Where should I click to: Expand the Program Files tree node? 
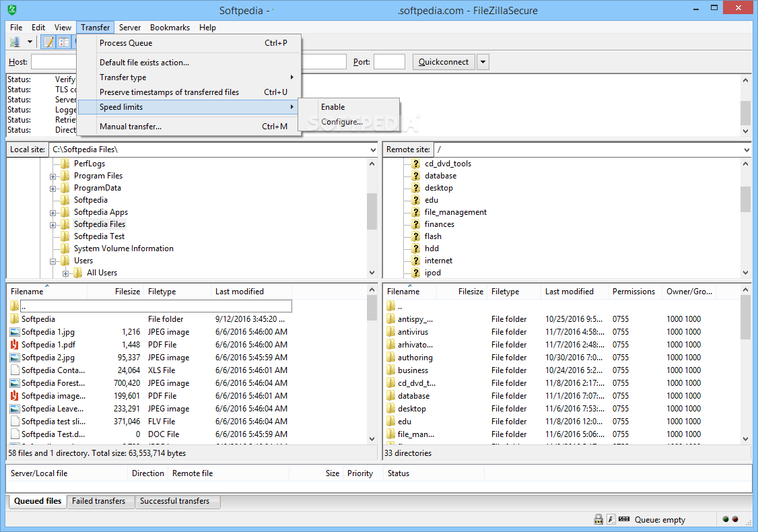(x=53, y=176)
